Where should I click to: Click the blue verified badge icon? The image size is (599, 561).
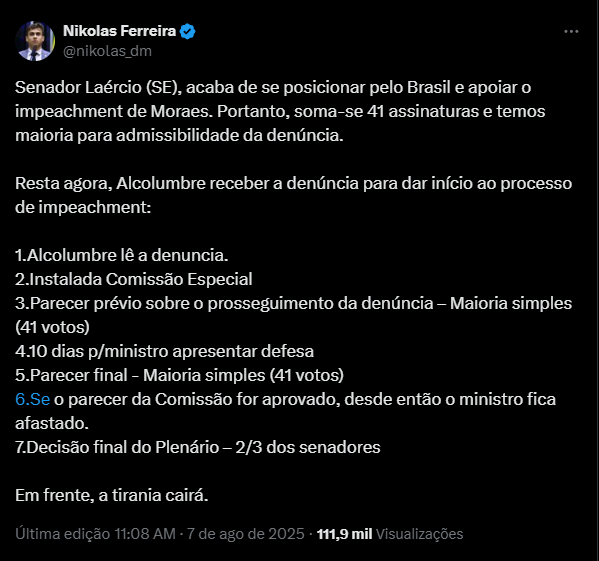188,31
